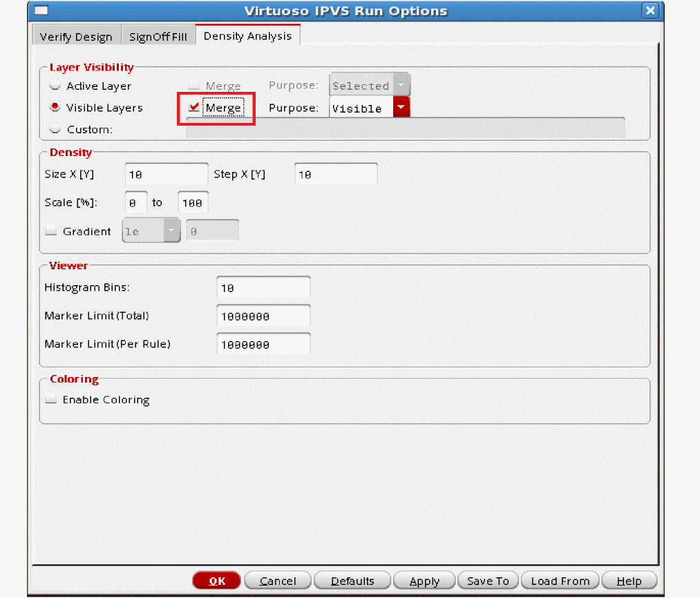Click the Step X [Y] input field

pos(336,174)
